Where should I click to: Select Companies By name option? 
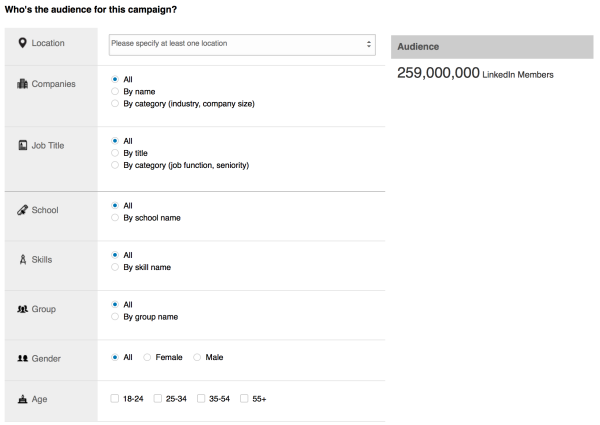point(115,91)
